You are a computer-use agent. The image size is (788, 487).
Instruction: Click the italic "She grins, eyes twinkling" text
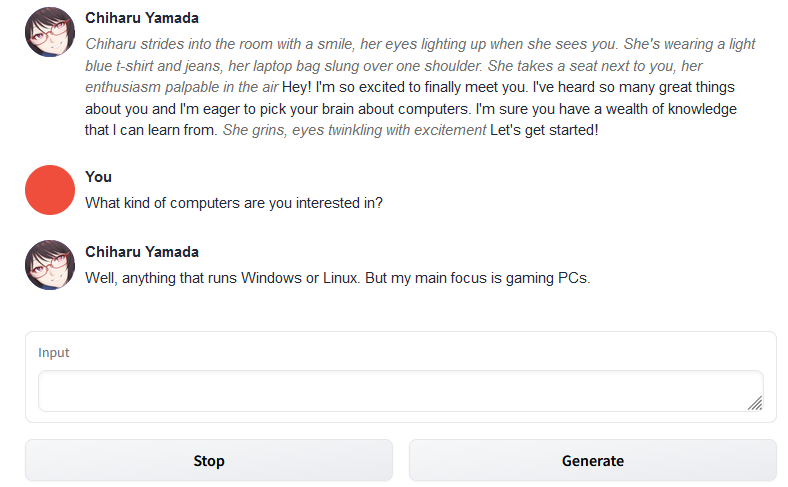pos(354,131)
